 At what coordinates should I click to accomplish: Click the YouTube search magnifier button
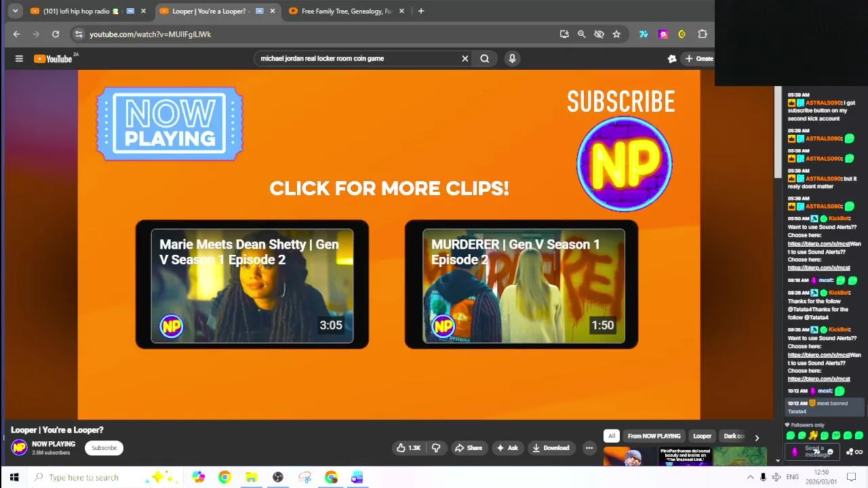(x=485, y=58)
